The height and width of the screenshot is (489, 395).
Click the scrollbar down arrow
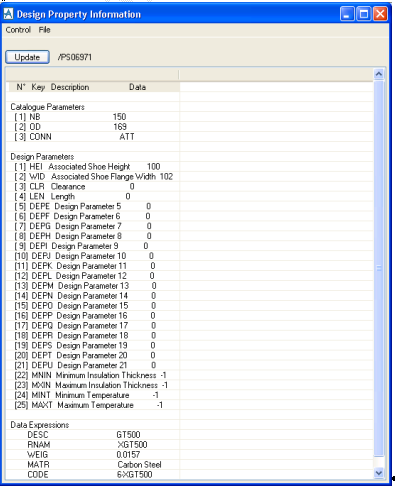[379, 472]
